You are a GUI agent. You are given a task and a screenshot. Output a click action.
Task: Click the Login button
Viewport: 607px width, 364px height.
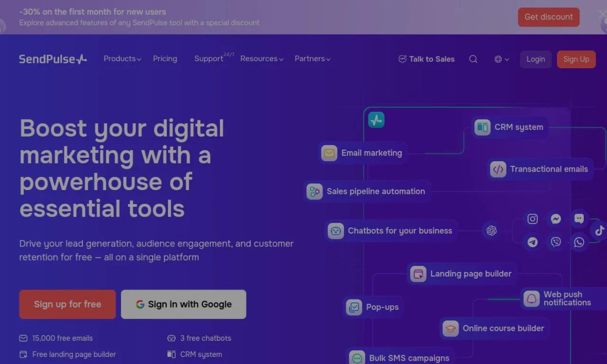coord(535,59)
